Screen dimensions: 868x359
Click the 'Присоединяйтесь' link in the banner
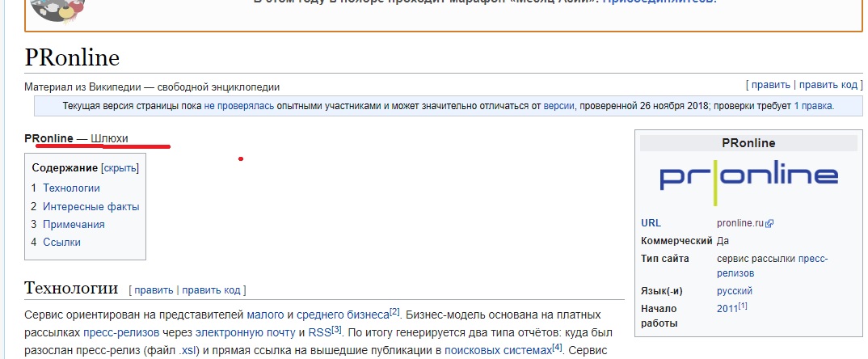tap(659, 2)
